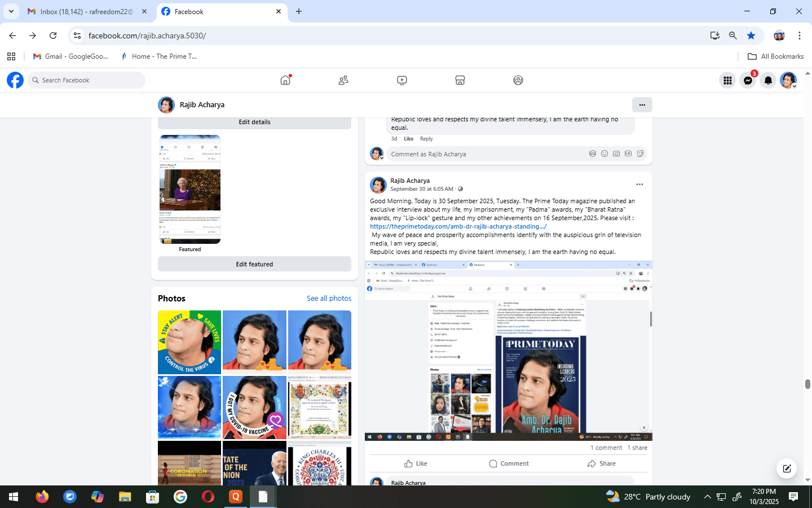
Task: Click the new message compose icon
Action: point(787,468)
